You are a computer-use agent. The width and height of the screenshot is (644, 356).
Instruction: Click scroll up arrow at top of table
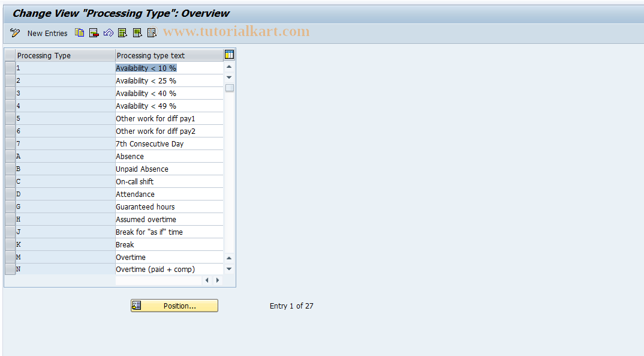229,67
